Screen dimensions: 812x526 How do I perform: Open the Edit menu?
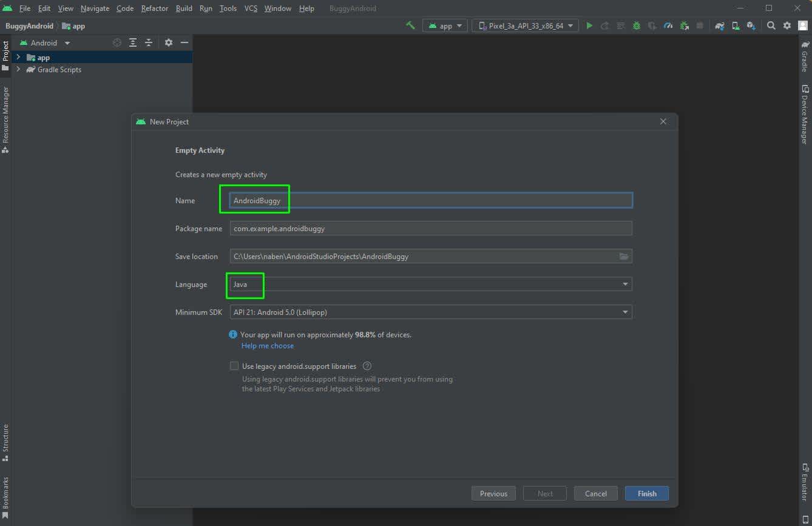[44, 8]
